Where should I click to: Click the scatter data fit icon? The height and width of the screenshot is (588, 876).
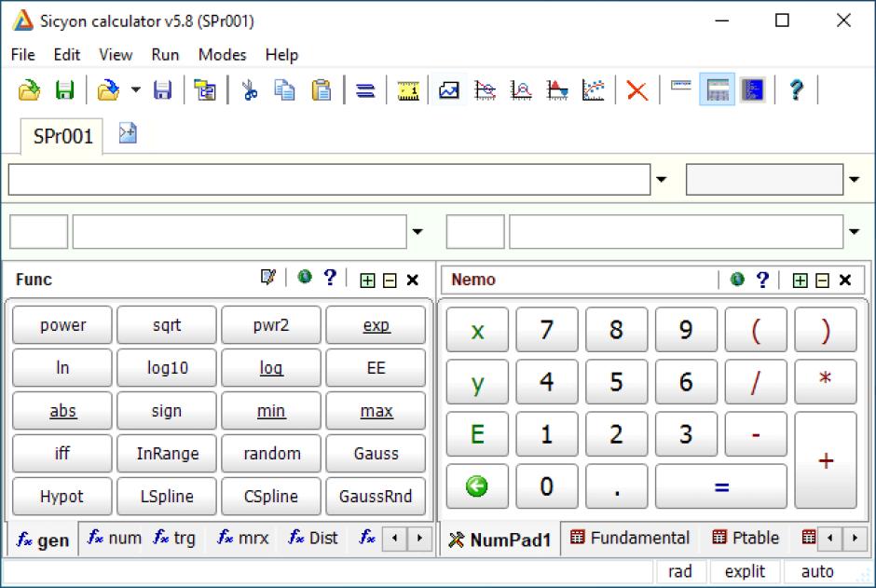[593, 89]
